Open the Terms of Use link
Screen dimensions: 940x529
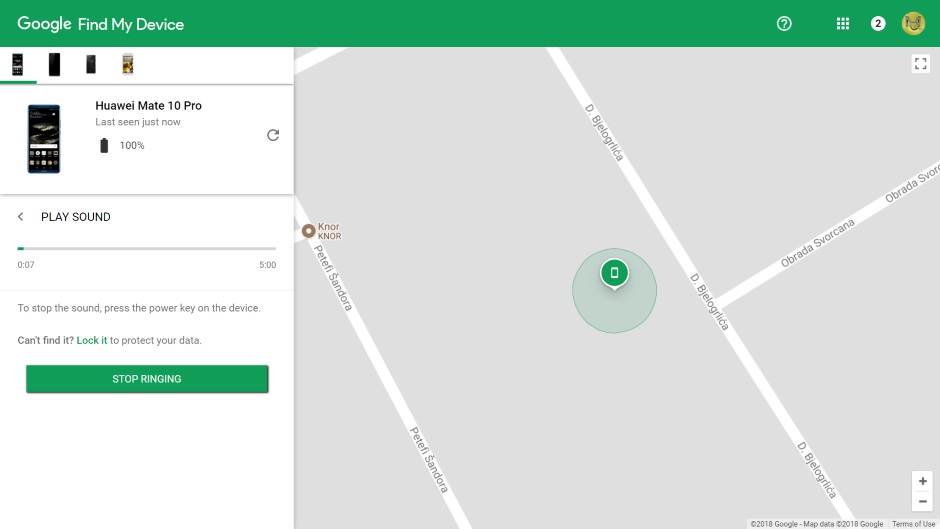[x=913, y=524]
